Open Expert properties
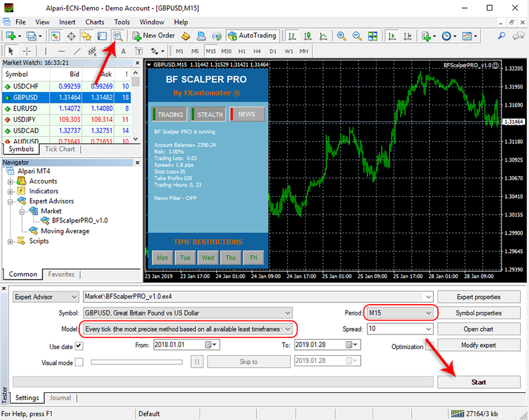The image size is (529, 420). pyautogui.click(x=479, y=297)
